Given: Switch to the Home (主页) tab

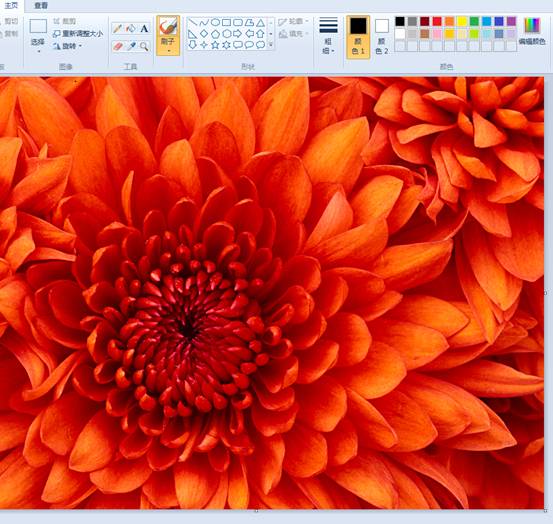Looking at the screenshot, I should click(11, 5).
